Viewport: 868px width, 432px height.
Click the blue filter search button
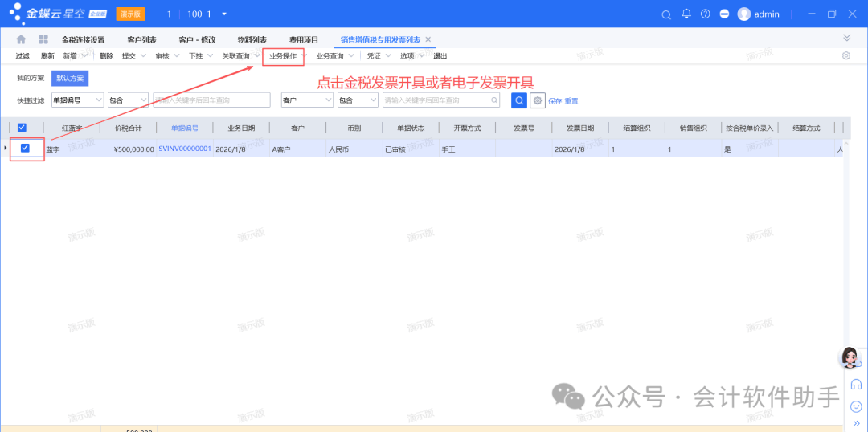pos(519,100)
